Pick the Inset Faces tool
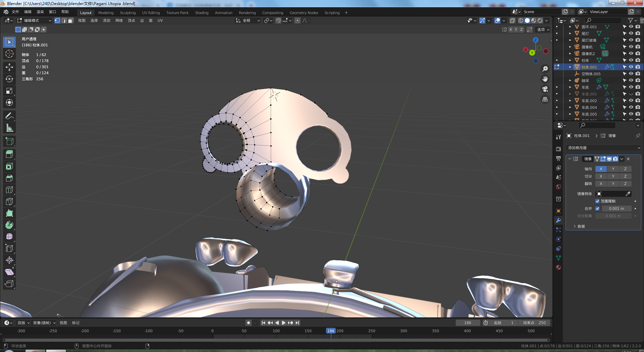644x352 pixels. pos(9,166)
